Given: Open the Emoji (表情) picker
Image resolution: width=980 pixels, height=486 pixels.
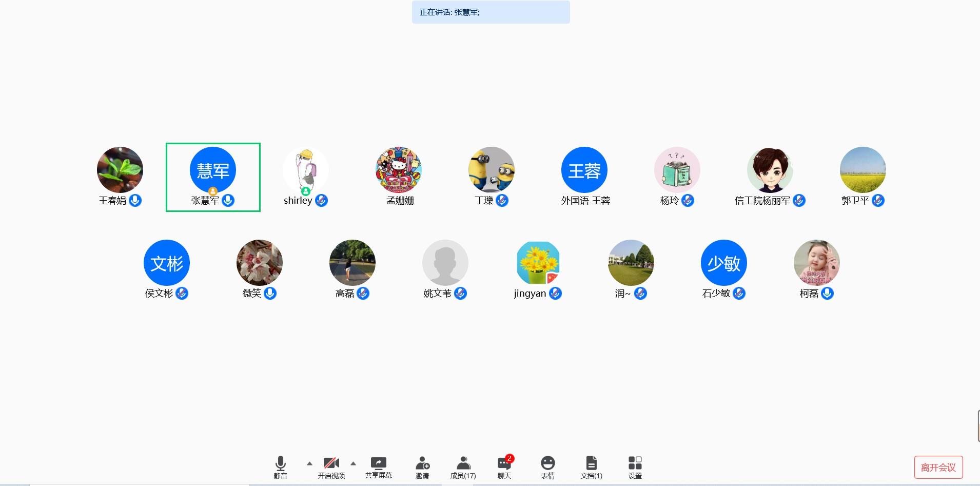Looking at the screenshot, I should coord(547,467).
